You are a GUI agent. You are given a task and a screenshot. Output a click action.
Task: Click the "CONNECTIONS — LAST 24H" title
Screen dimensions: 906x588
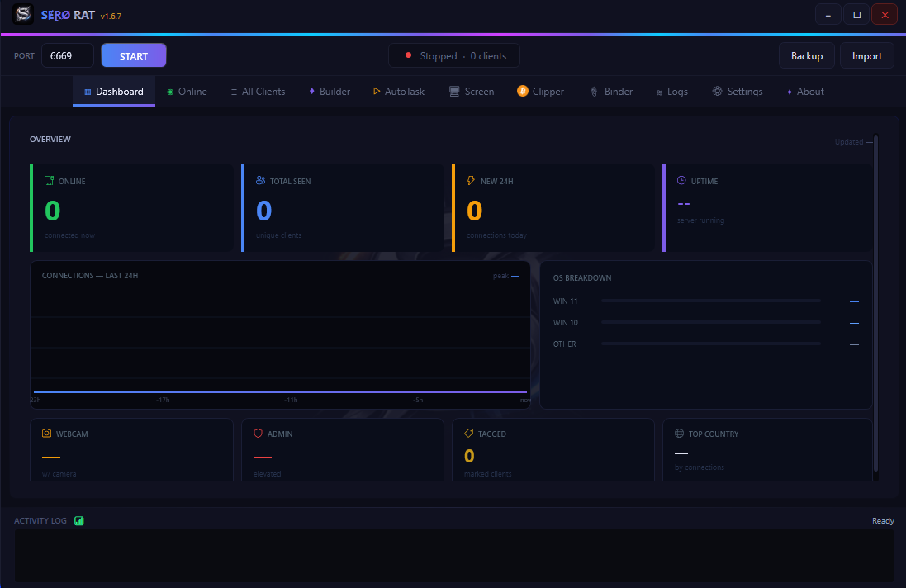click(x=90, y=276)
